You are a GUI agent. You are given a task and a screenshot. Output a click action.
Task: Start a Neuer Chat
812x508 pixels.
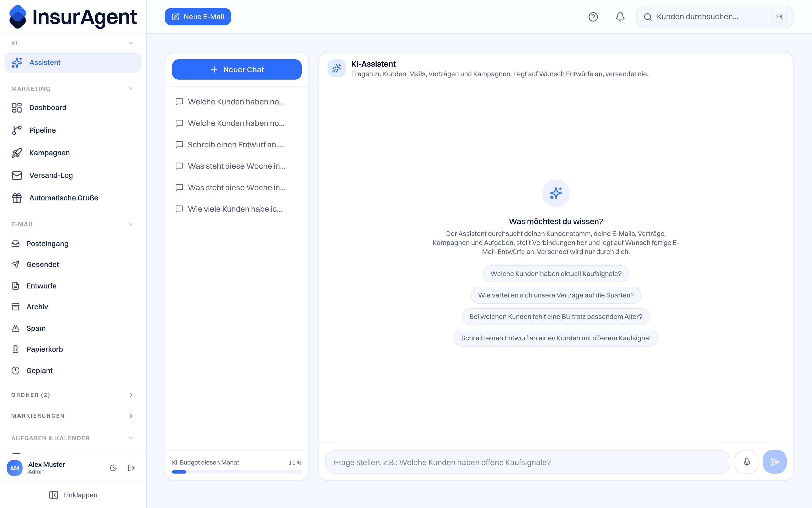pos(237,69)
